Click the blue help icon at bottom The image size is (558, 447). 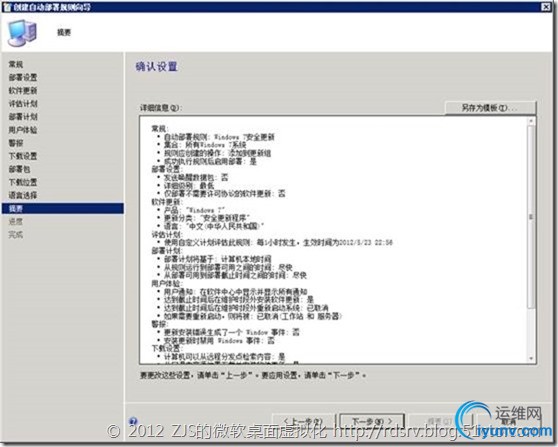133,421
